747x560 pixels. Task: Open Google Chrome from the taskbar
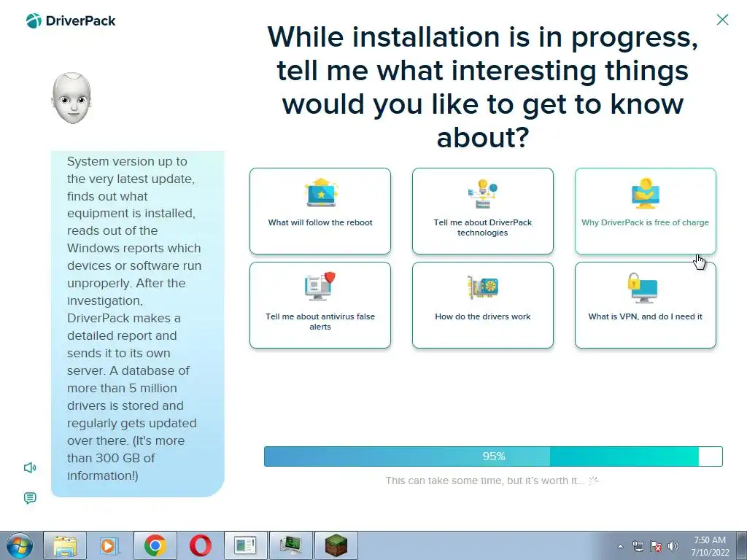(155, 545)
